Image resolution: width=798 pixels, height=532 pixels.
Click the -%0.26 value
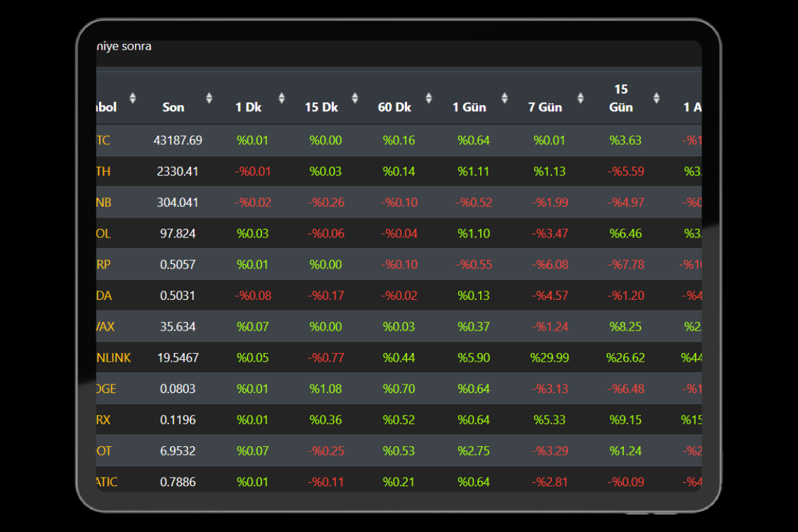(326, 202)
